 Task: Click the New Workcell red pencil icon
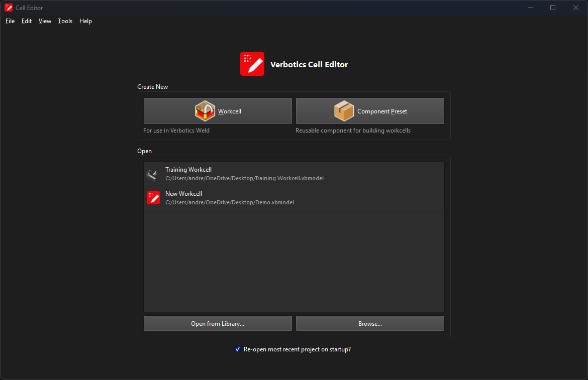153,198
